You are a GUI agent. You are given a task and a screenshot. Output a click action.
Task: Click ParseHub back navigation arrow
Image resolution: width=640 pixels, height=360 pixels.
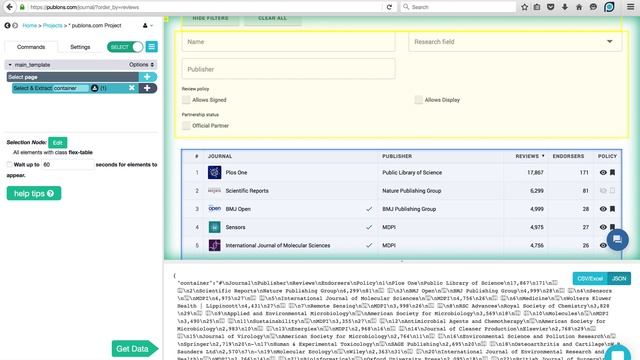(7, 25)
